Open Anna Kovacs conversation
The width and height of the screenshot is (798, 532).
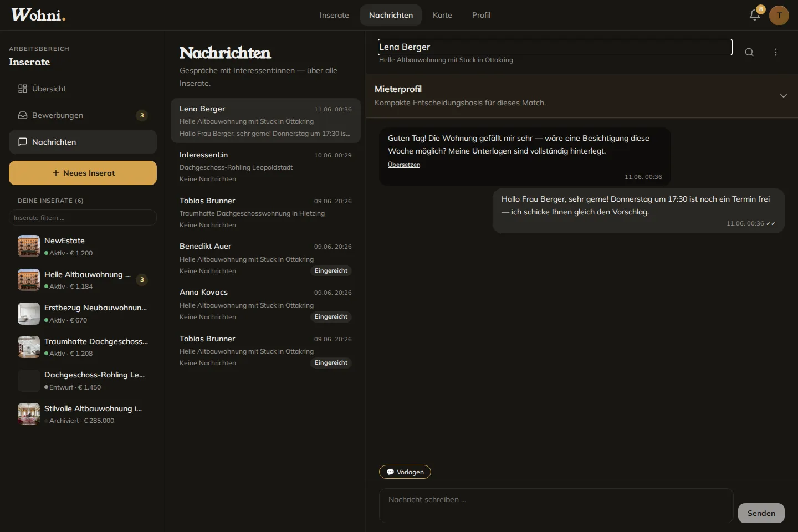coord(265,304)
